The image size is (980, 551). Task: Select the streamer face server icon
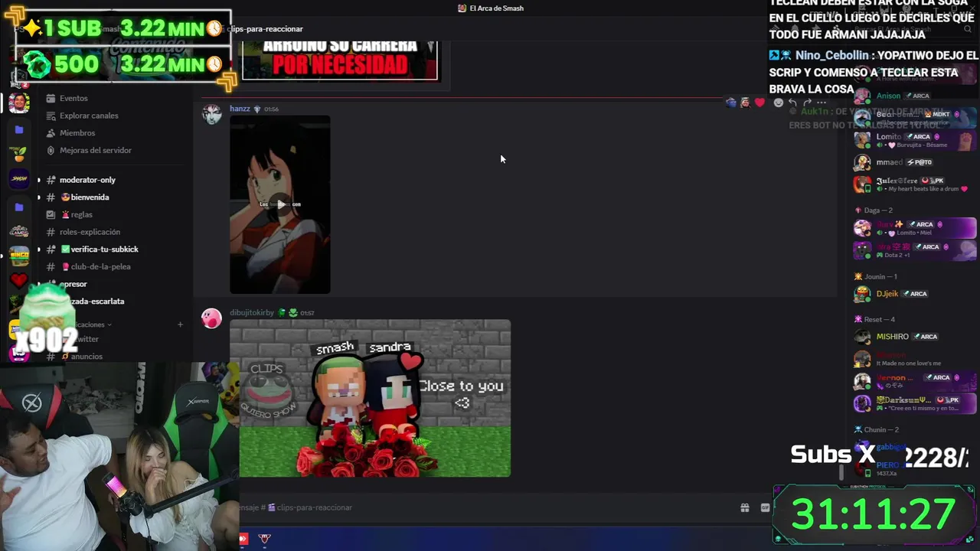pos(19,103)
